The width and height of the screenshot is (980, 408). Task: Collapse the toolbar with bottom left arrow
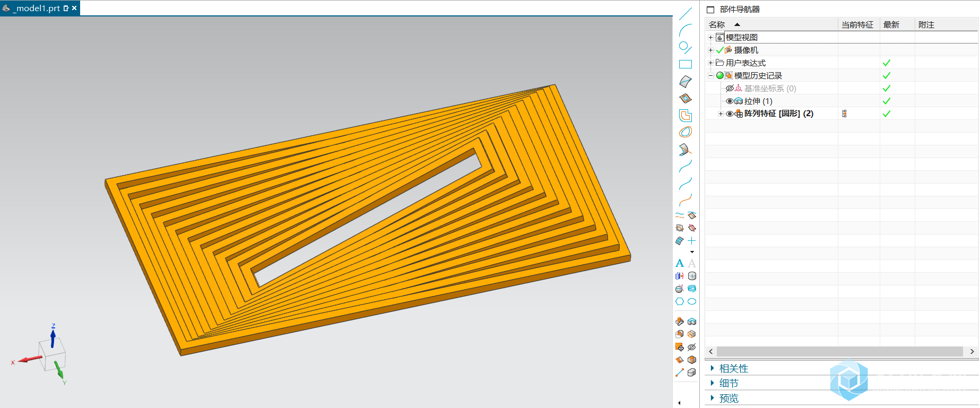679,403
